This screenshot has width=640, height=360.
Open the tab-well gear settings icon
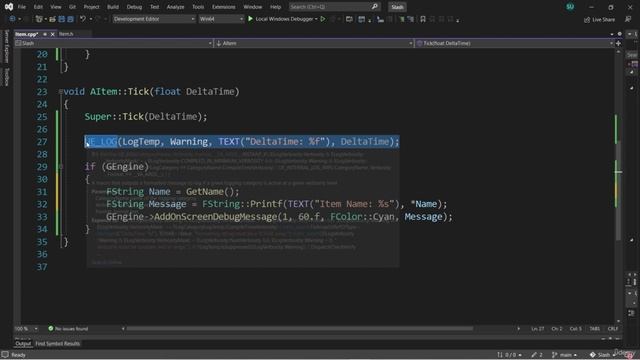pos(620,34)
